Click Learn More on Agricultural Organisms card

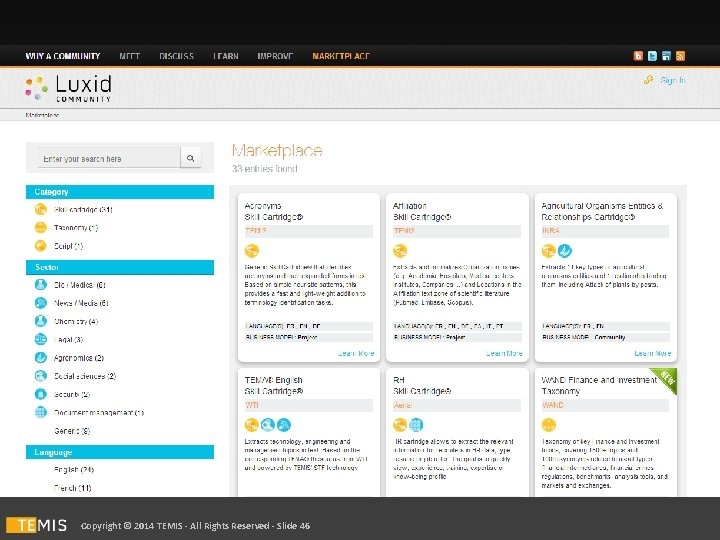pyautogui.click(x=652, y=354)
